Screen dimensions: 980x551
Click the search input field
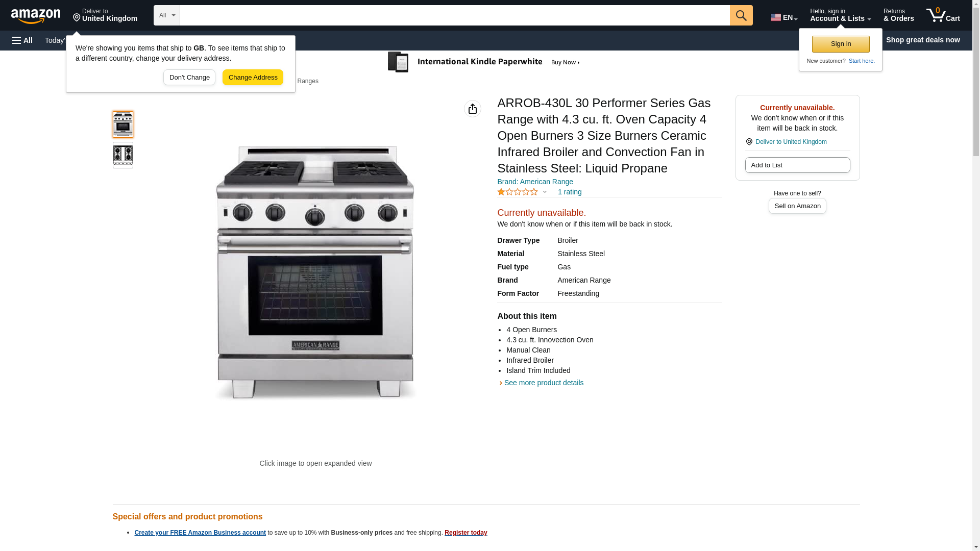coord(455,15)
